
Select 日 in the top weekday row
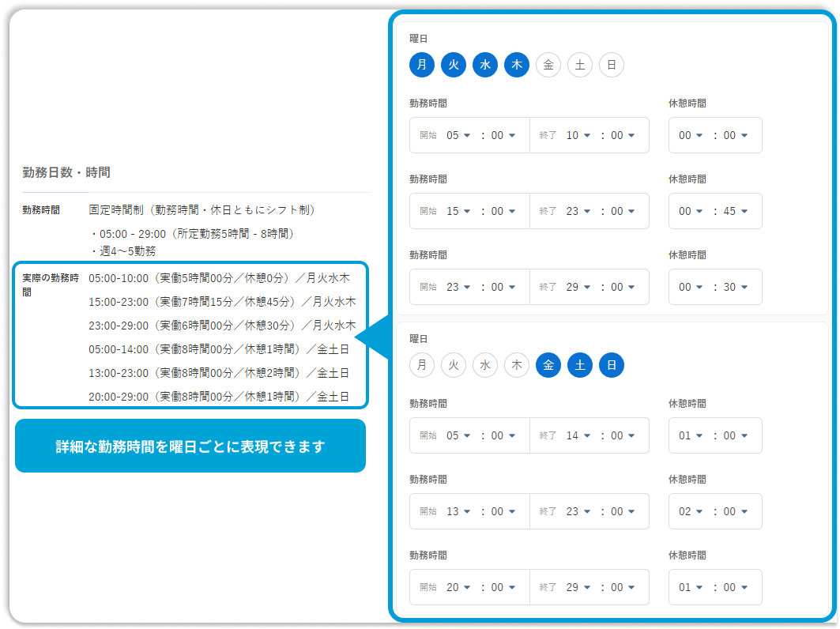pos(612,65)
